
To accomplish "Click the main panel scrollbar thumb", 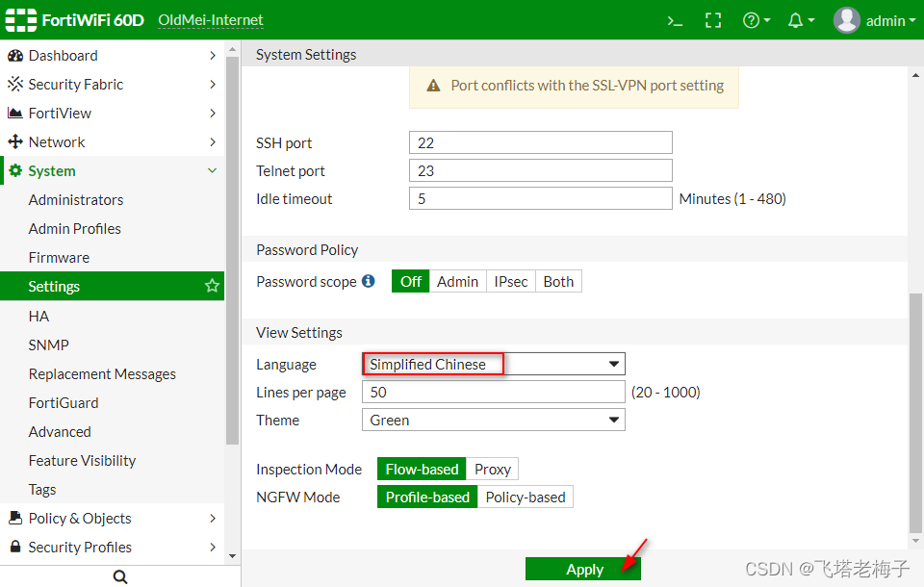I will pyautogui.click(x=915, y=413).
